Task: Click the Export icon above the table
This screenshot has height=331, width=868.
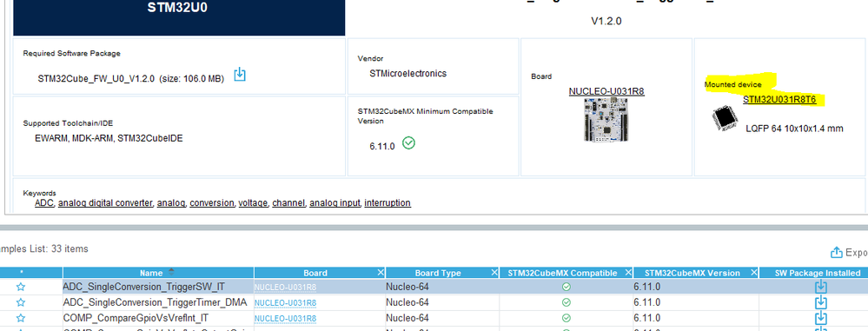Action: [837, 253]
